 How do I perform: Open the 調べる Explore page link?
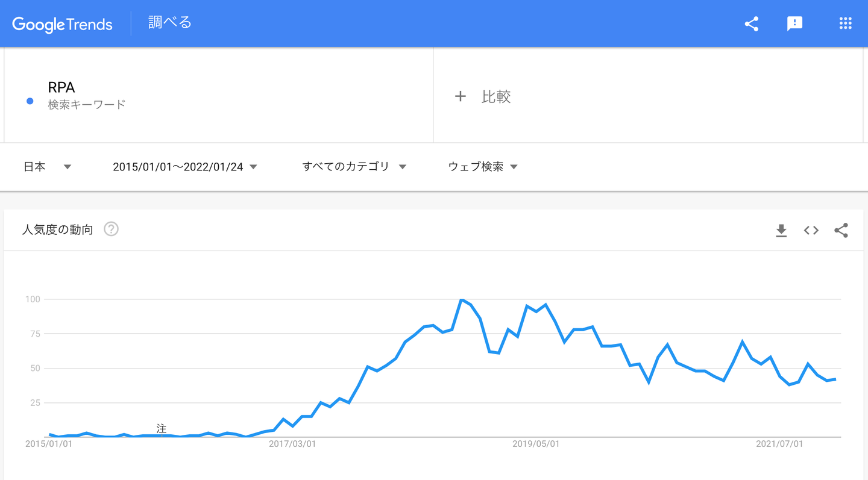[170, 23]
